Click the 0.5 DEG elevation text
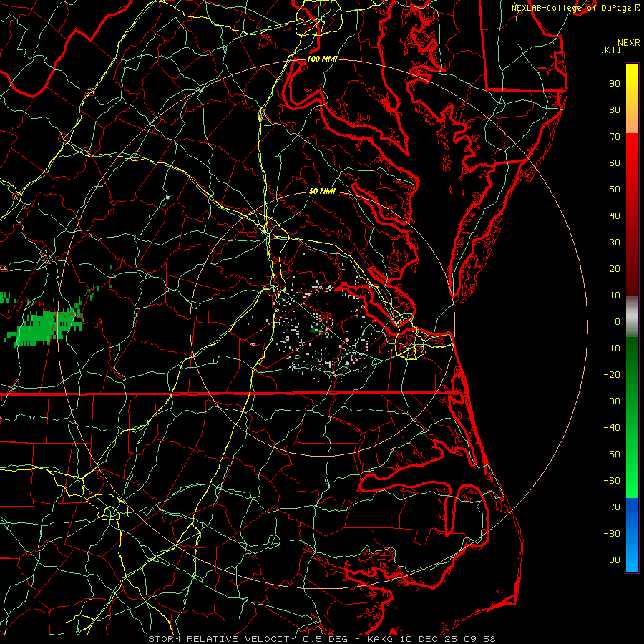The width and height of the screenshot is (644, 644). coord(326,639)
